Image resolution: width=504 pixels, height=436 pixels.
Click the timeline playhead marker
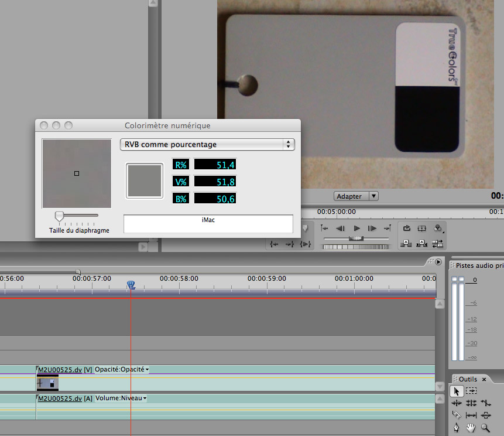tap(131, 285)
